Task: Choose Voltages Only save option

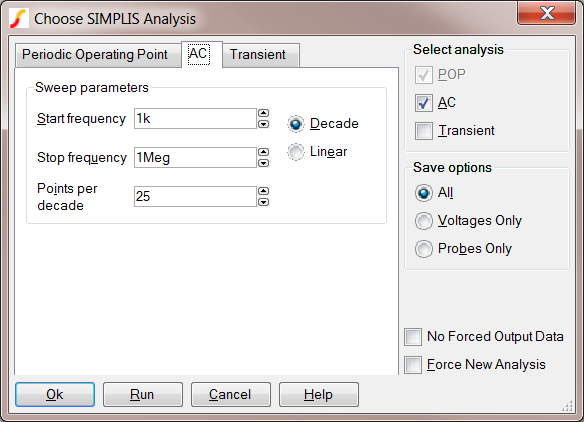Action: pyautogui.click(x=424, y=221)
